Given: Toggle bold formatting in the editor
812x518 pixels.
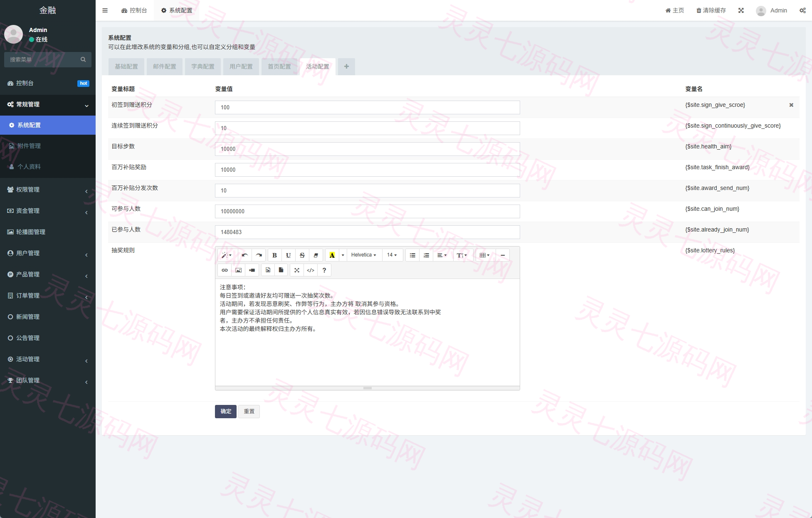Looking at the screenshot, I should (x=274, y=255).
